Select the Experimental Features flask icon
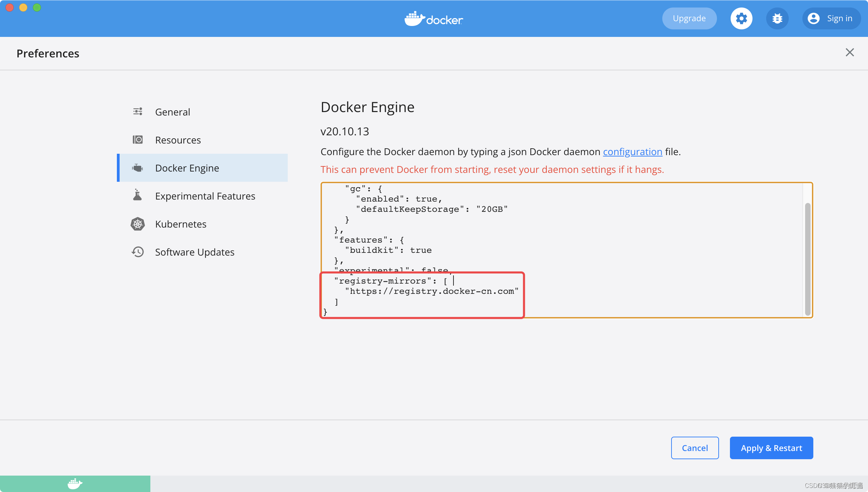 138,195
